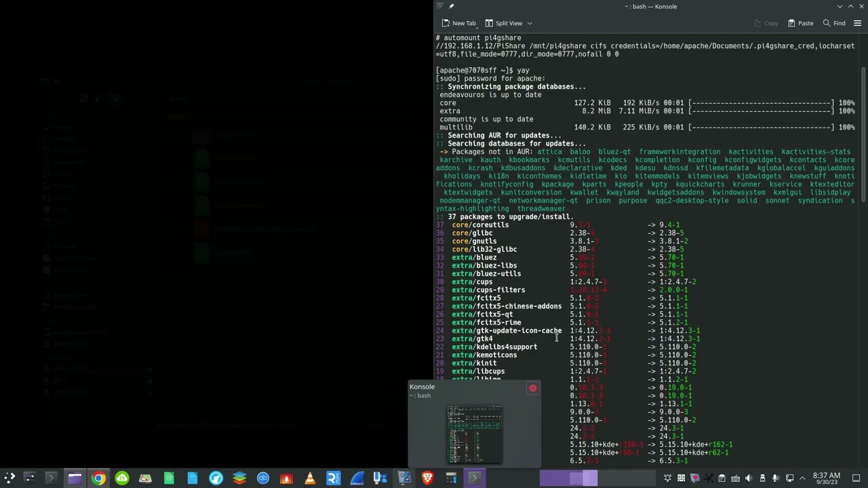This screenshot has width=868, height=488.
Task: Click the stacked layers app icon in taskbar
Action: coord(239,478)
